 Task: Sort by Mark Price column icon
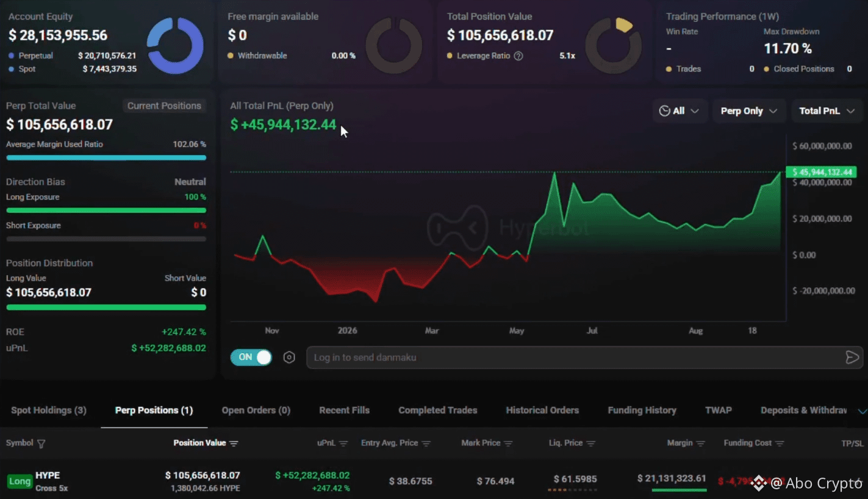[x=509, y=443]
